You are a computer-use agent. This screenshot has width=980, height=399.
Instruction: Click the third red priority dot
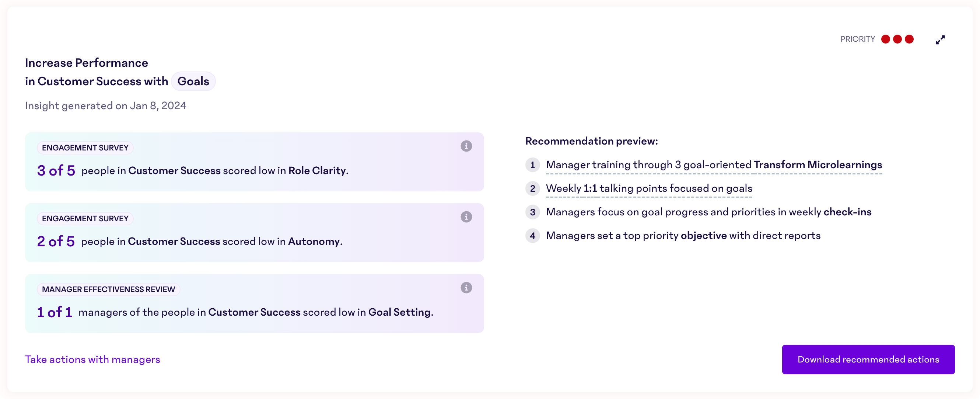(x=909, y=39)
